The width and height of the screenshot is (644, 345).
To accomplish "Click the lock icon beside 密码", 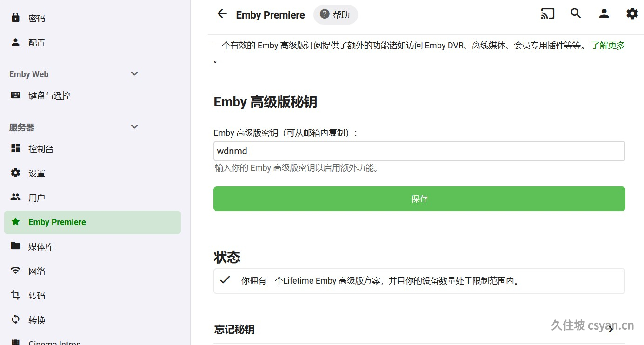I will 16,18.
